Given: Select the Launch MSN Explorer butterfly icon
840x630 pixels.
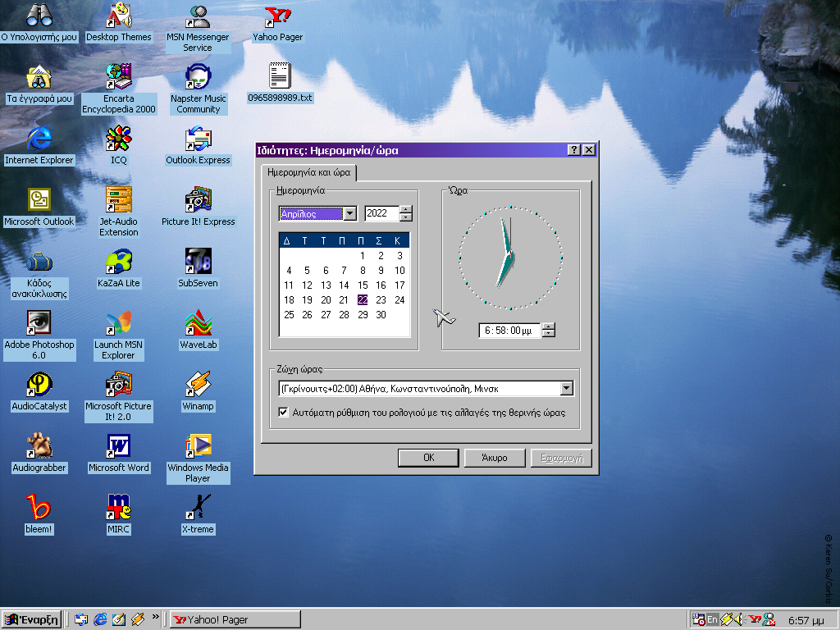Looking at the screenshot, I should point(118,323).
